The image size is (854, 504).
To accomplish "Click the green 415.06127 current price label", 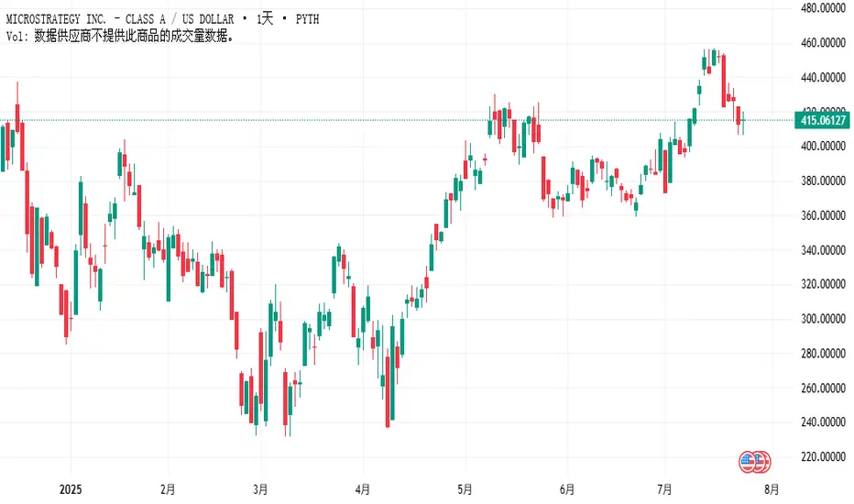I will [821, 120].
